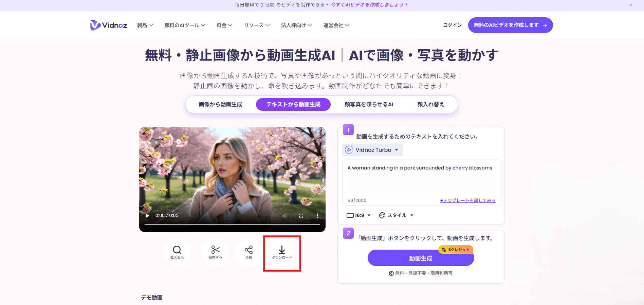Click the Vidnoz logo

(x=109, y=25)
